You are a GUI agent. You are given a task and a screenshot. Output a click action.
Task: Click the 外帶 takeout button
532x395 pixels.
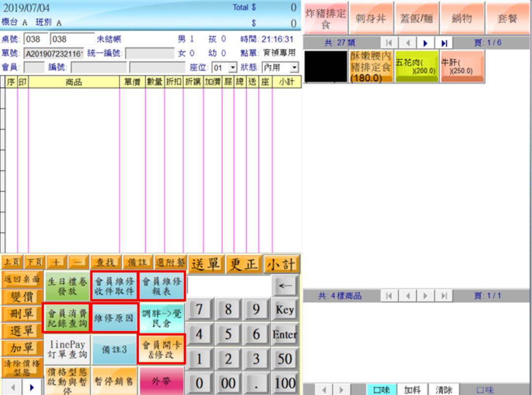(x=161, y=381)
